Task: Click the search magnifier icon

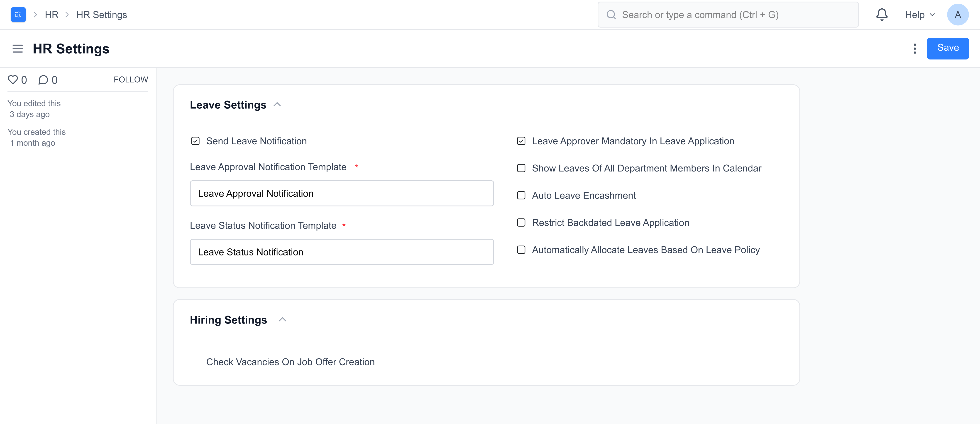Action: point(611,15)
